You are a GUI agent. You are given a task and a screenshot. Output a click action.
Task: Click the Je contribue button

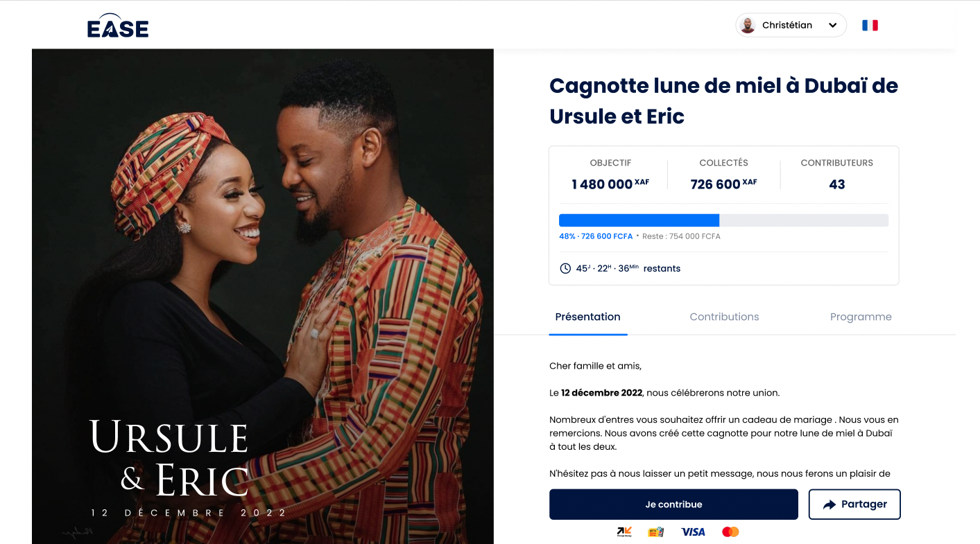673,504
